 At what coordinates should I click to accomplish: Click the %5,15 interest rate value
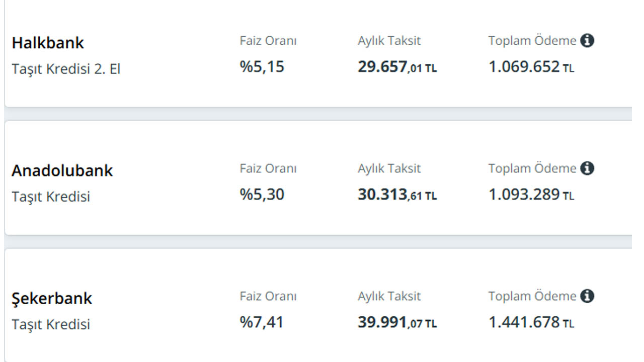[262, 66]
